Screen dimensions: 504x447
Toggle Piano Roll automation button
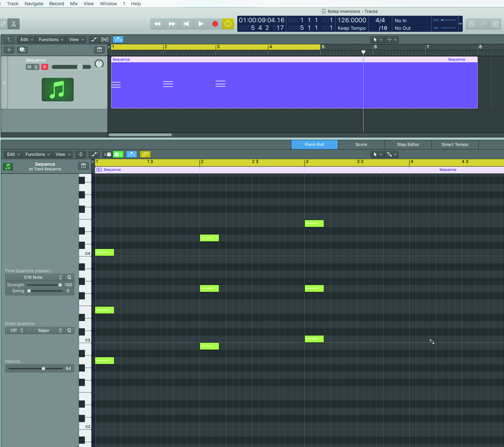[x=94, y=154]
